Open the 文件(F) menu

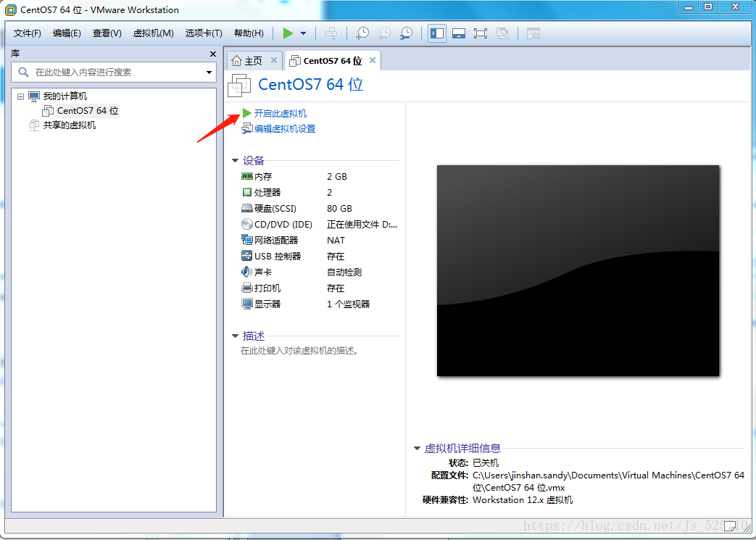pos(28,33)
